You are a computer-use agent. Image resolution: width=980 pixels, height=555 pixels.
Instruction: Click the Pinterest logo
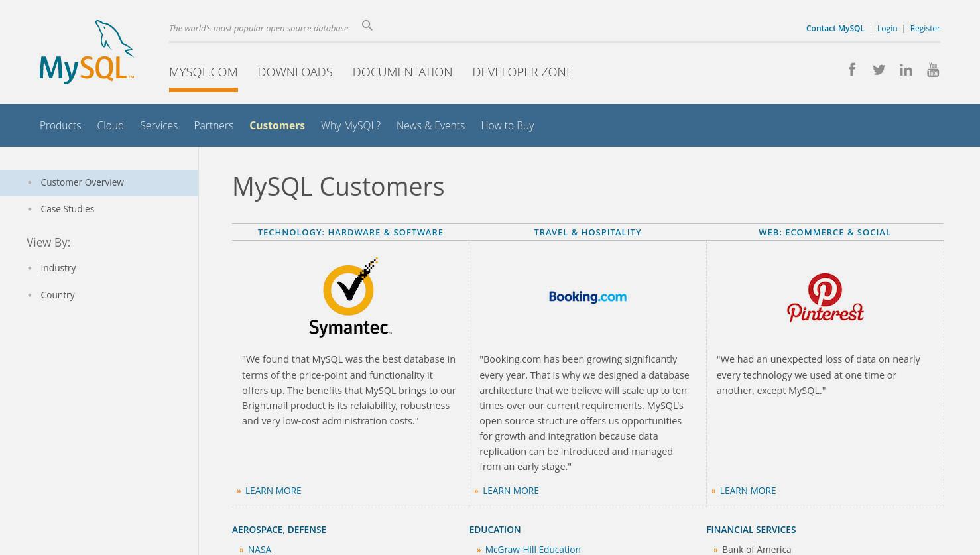click(825, 297)
